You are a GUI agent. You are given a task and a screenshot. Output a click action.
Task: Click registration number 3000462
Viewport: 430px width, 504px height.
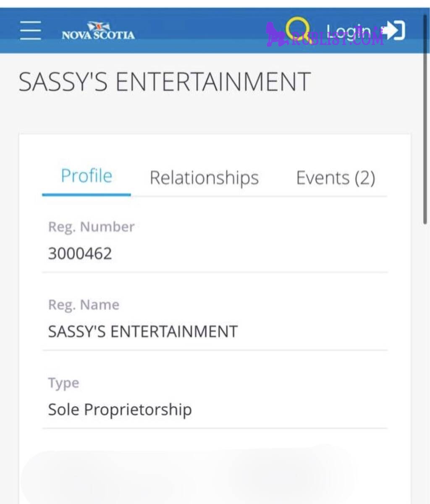(x=80, y=254)
